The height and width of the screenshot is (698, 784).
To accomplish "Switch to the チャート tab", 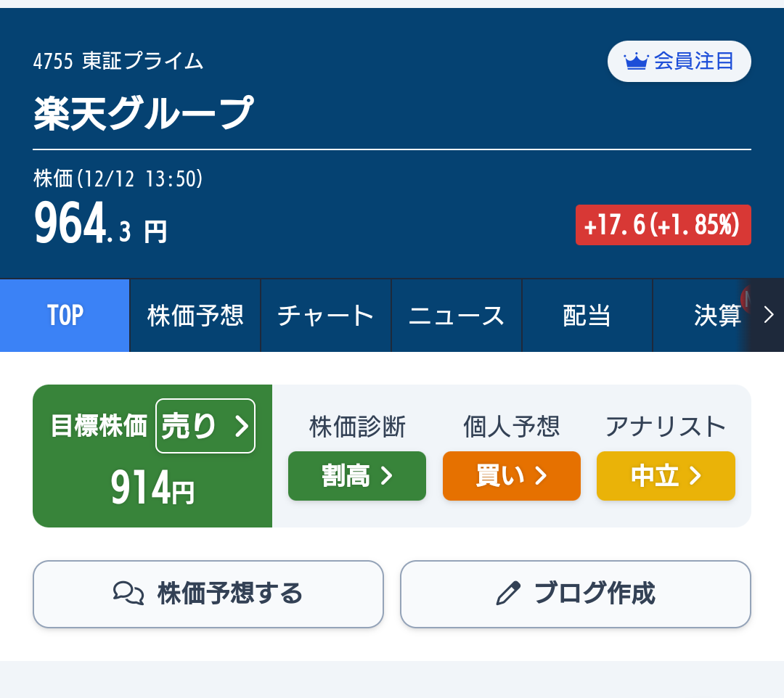I will (x=325, y=315).
